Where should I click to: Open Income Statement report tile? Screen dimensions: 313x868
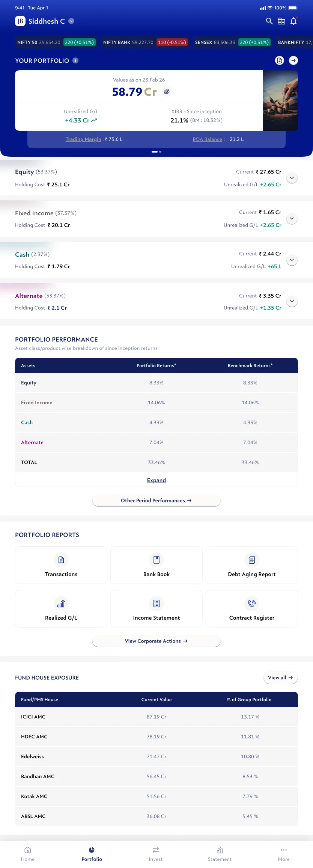156,609
